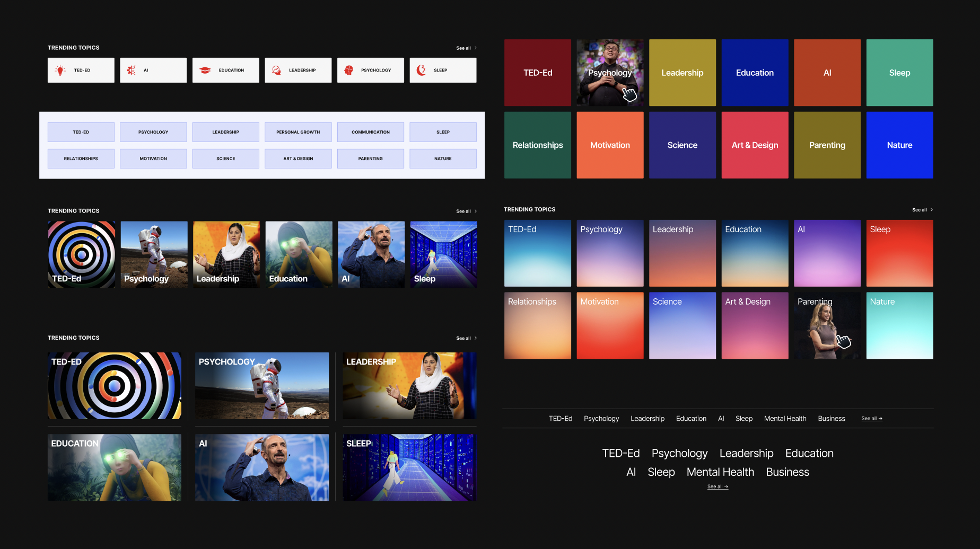Open small AI speaker thumbnail
The image size is (980, 549).
tap(371, 254)
